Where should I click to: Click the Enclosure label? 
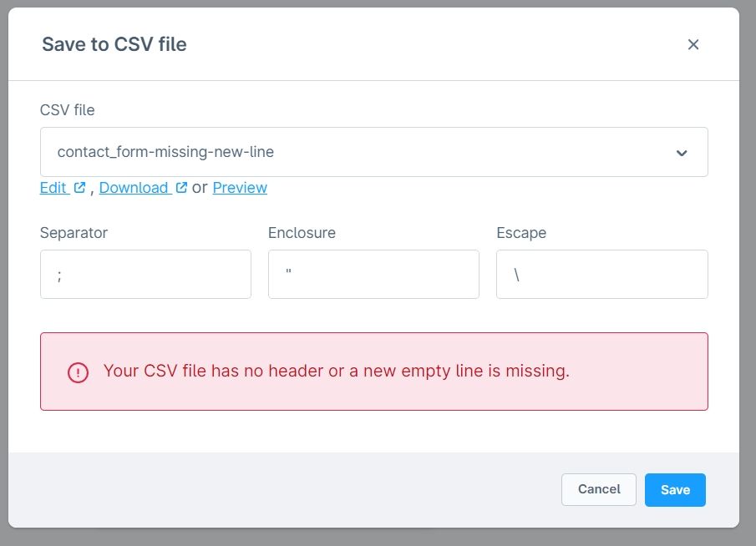[302, 233]
